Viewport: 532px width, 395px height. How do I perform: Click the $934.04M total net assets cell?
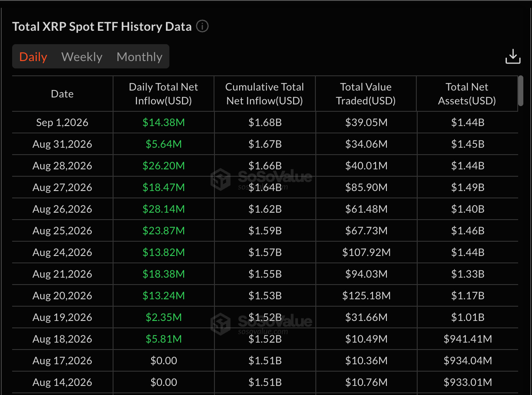pyautogui.click(x=468, y=361)
